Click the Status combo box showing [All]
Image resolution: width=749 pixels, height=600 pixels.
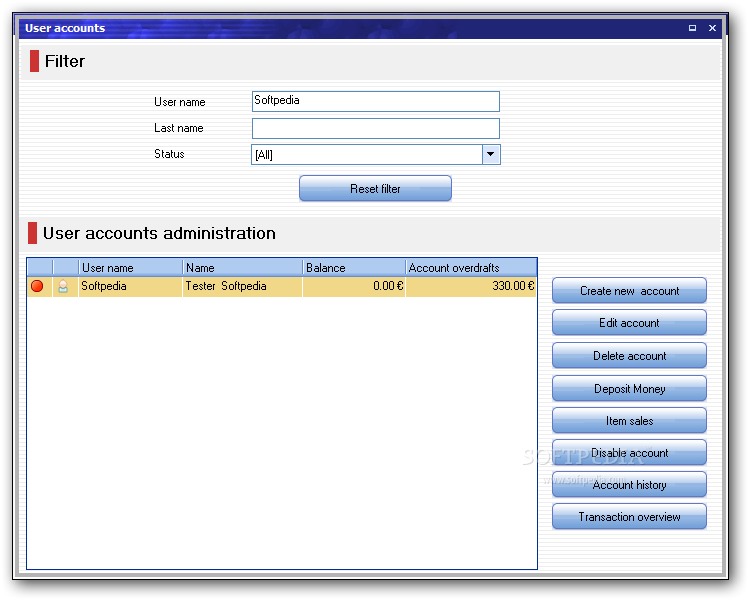pyautogui.click(x=375, y=154)
